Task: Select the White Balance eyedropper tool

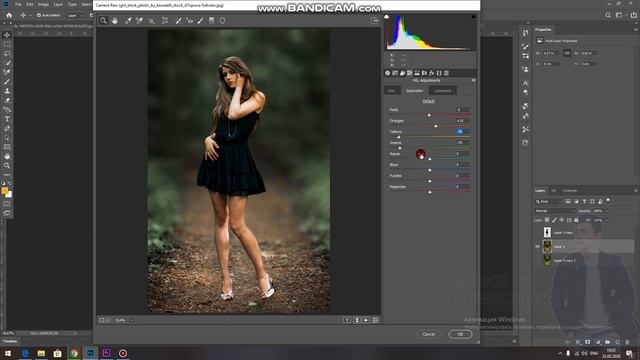Action: (x=128, y=20)
